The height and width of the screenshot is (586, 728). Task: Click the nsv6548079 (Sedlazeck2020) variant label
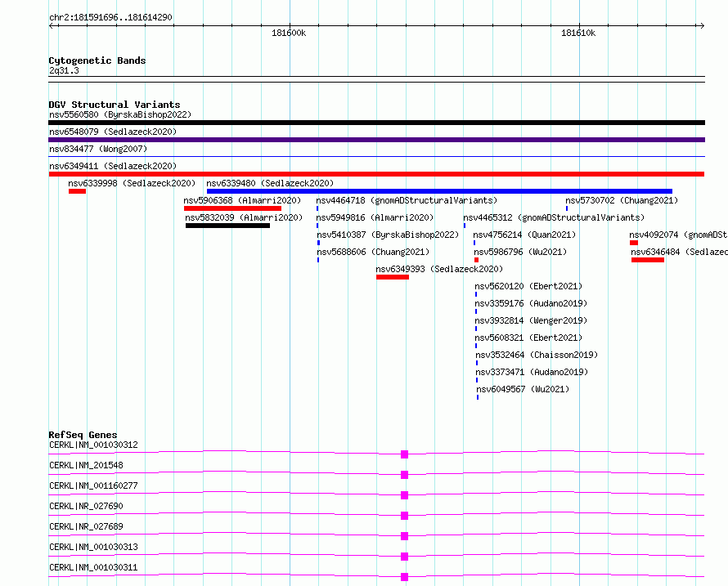(x=113, y=132)
